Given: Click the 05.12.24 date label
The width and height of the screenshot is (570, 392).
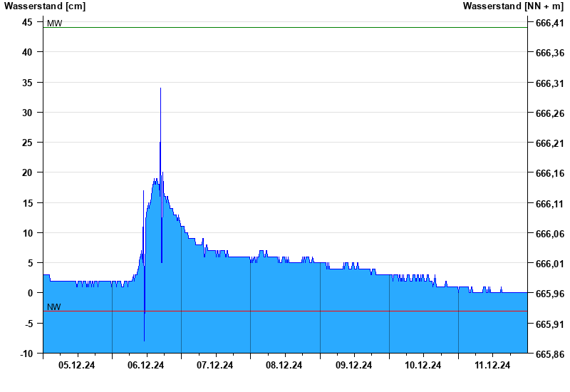Looking at the screenshot, I should click(x=77, y=366).
